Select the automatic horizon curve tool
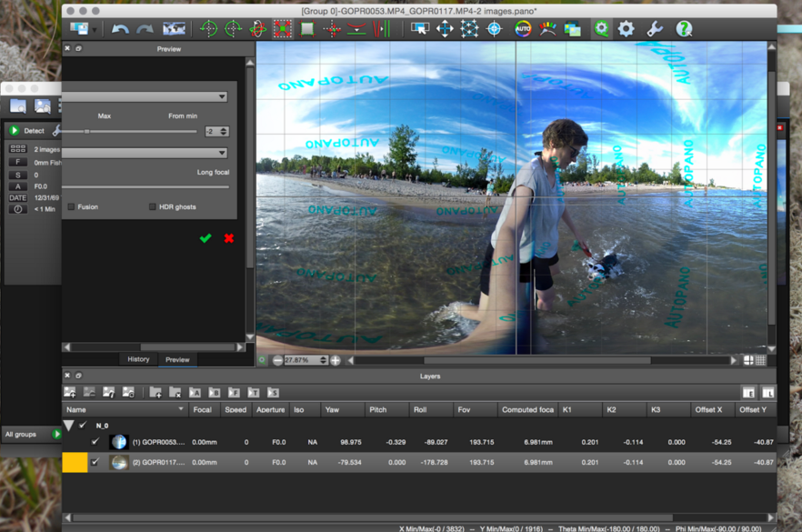802x532 pixels. pos(356,29)
